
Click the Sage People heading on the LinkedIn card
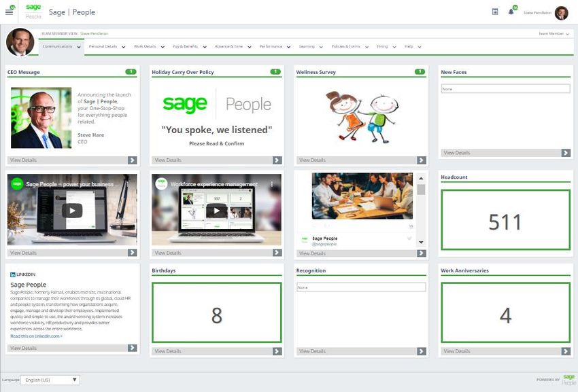pyautogui.click(x=29, y=285)
